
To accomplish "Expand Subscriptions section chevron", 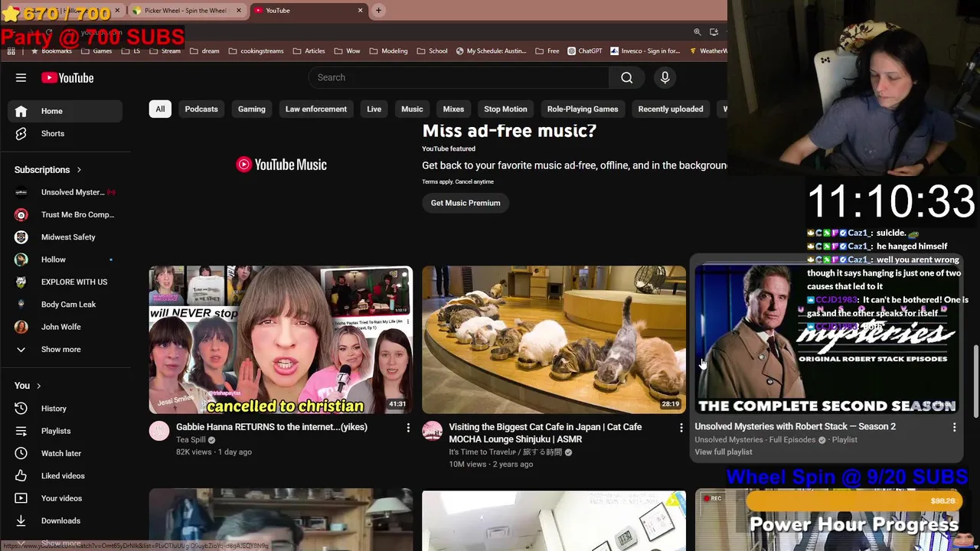I will point(78,170).
